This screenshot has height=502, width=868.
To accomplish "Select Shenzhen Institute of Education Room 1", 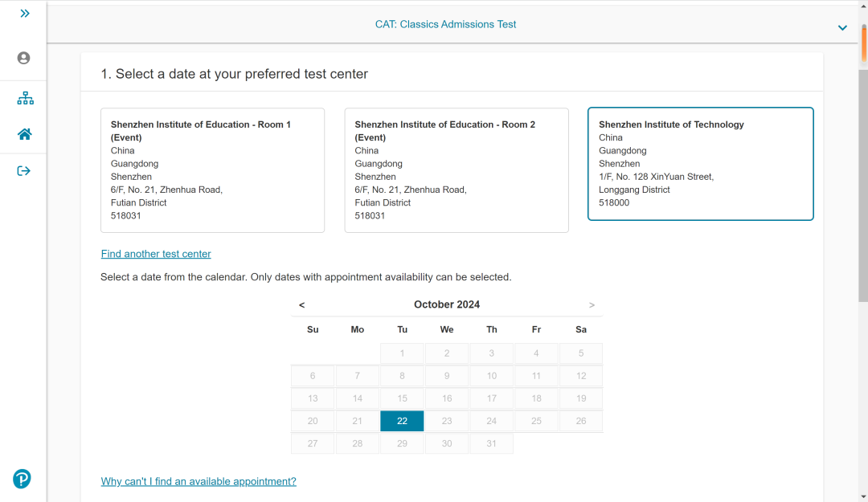I will [x=212, y=170].
